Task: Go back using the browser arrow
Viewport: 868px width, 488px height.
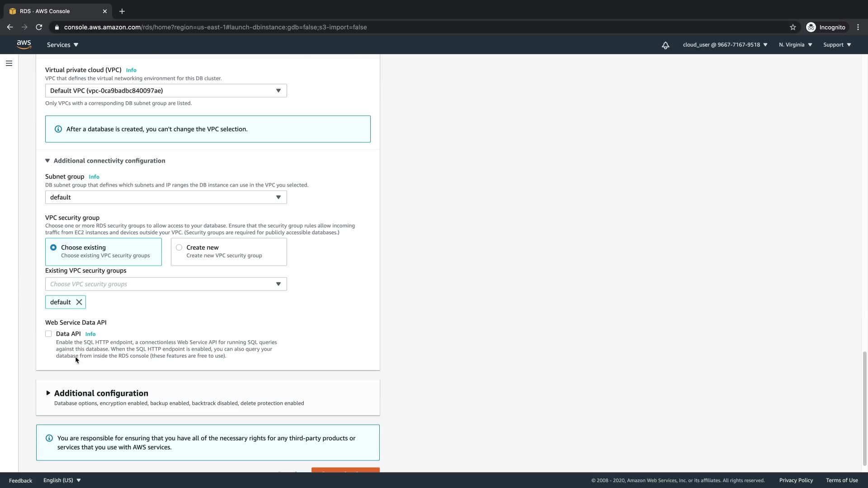Action: [10, 27]
